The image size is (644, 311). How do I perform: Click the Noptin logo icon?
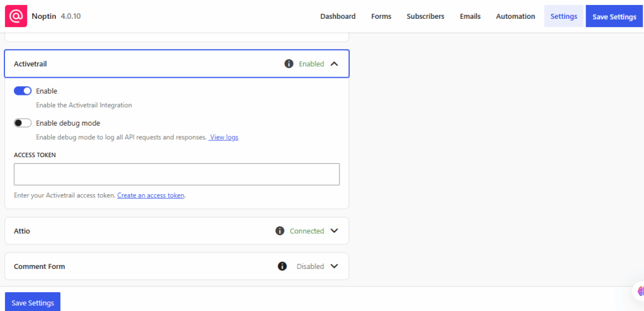click(16, 16)
